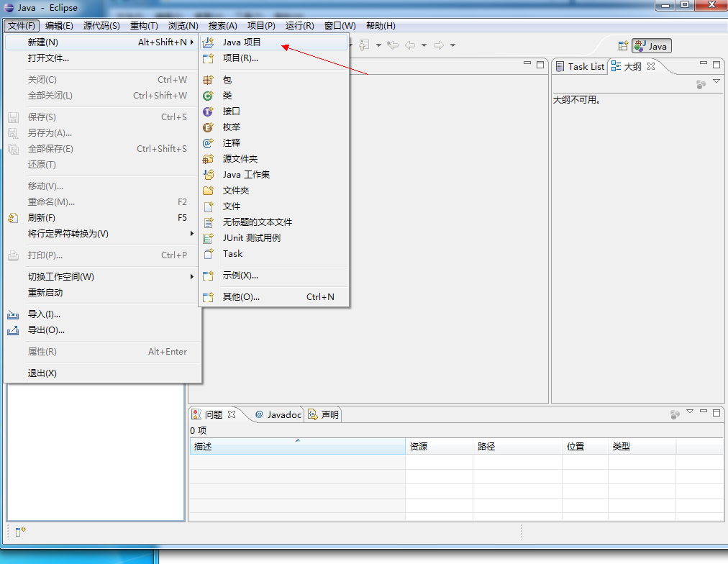
Task: Click the 无标题的文本文件 icon
Action: (208, 222)
